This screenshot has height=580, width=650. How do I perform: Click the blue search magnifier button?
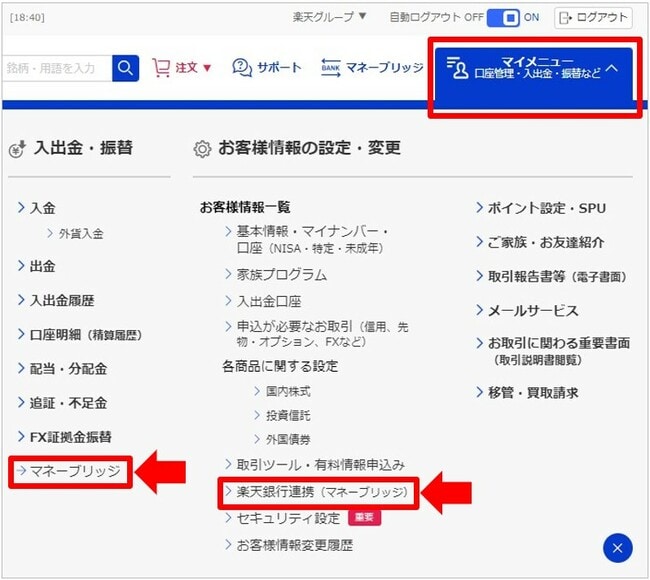(125, 68)
